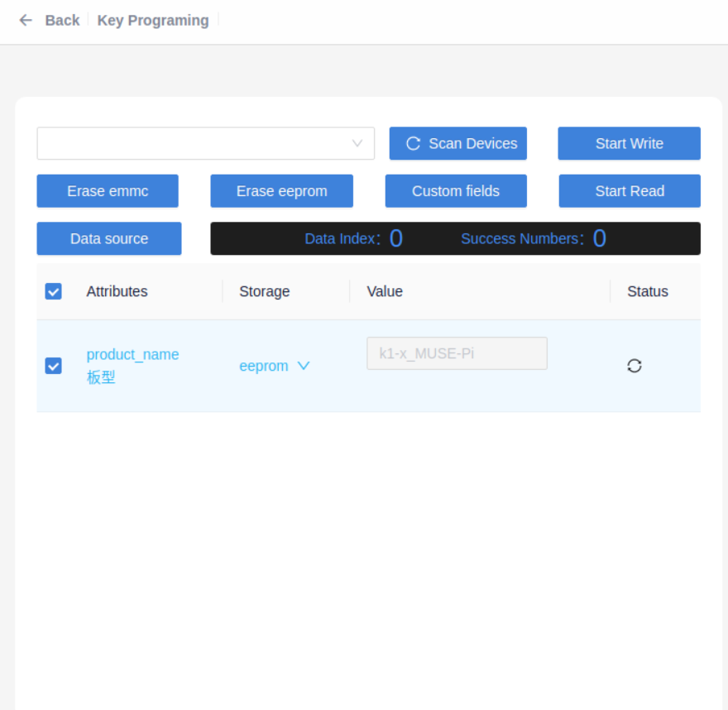Click the Success Numbers counter
This screenshot has height=710, width=728.
[534, 238]
